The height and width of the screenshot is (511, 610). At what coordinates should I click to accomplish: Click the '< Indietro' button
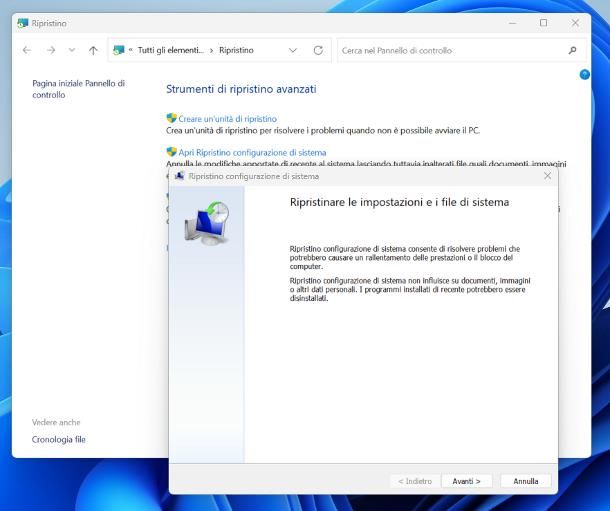coord(415,481)
